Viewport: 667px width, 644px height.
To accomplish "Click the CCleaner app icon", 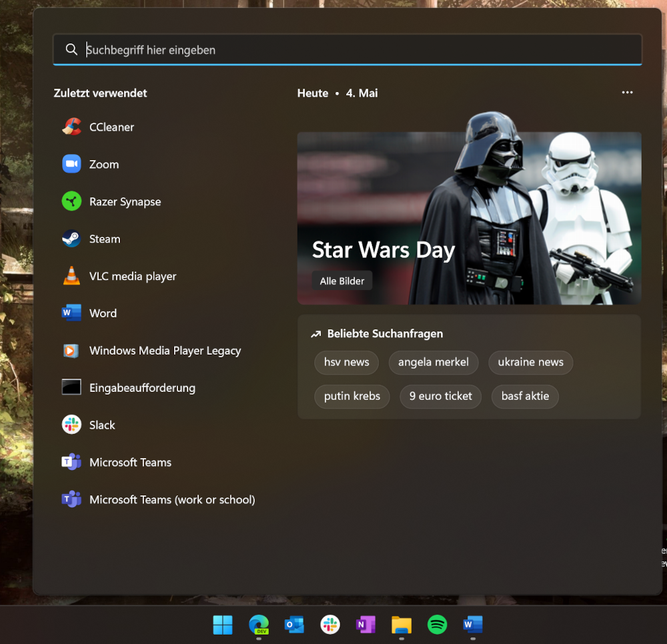I will pos(71,127).
